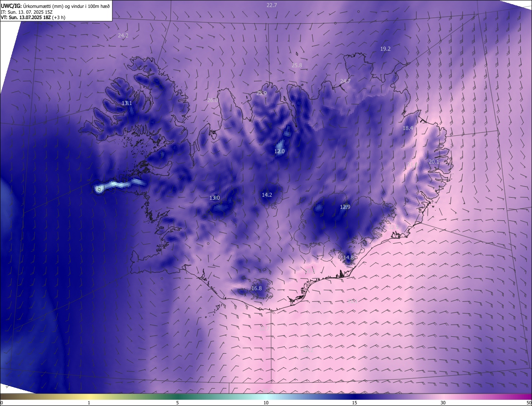Click the 18.4 value label
Viewport: 532px width, 406px height.
click(408, 128)
